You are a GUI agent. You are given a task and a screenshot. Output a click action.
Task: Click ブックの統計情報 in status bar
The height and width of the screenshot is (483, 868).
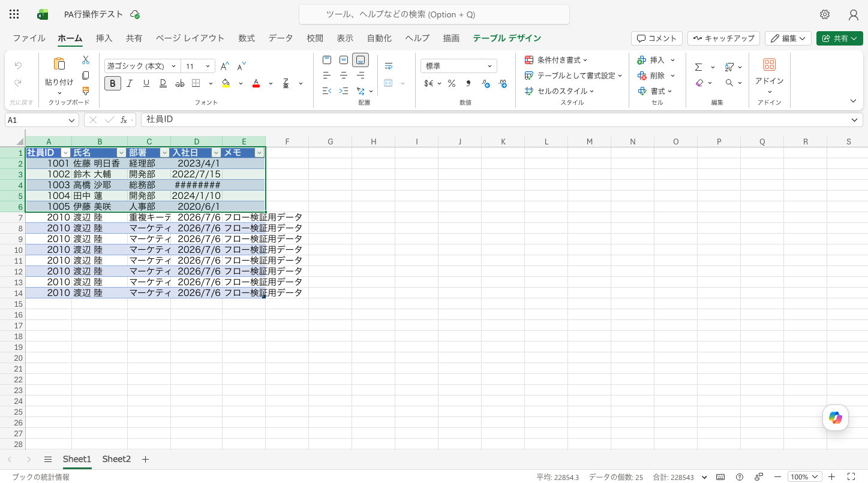pos(41,477)
